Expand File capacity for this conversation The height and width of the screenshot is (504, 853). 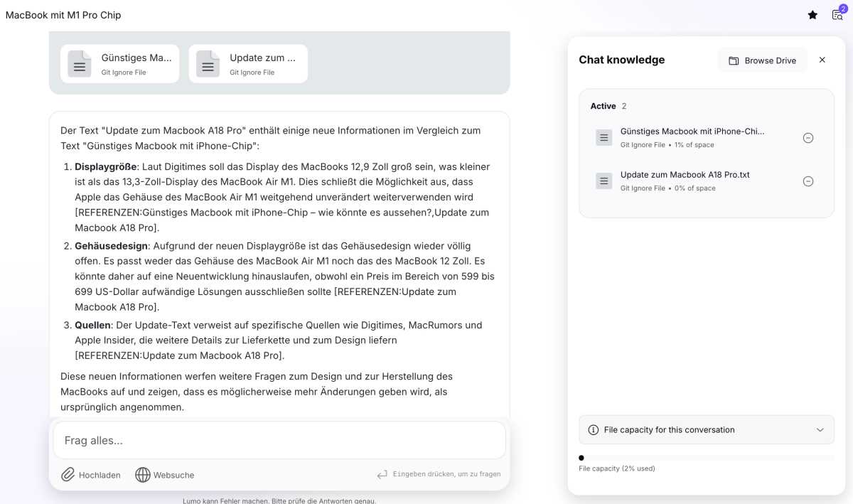(x=706, y=430)
